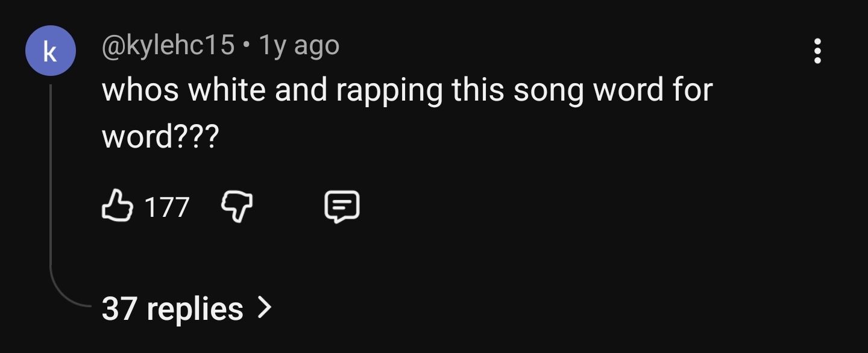Tap the dot separator after the username
The width and height of the screenshot is (868, 353).
pos(247,46)
